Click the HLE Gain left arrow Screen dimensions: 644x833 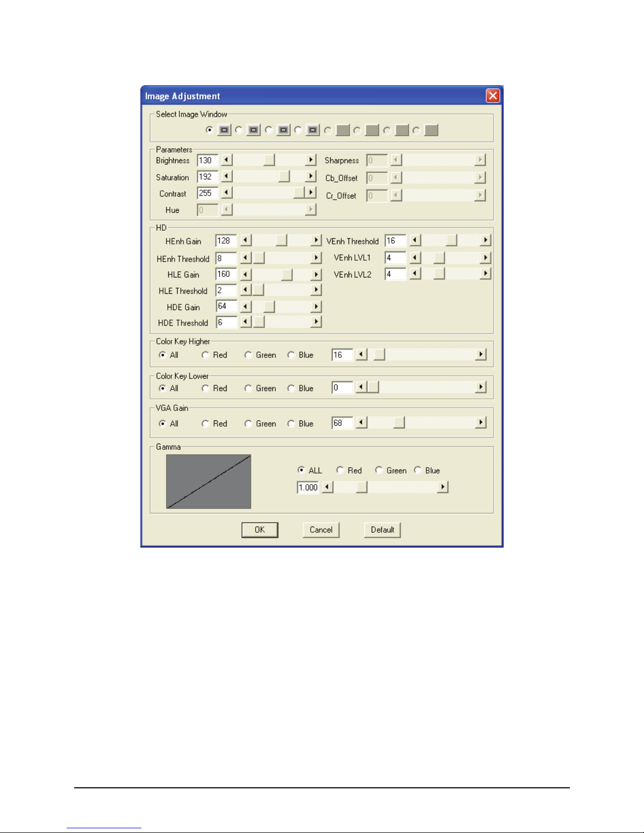coord(246,274)
